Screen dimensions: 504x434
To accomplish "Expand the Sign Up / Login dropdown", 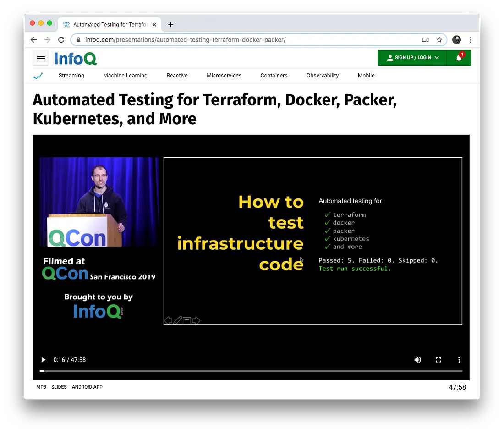I will pyautogui.click(x=412, y=58).
